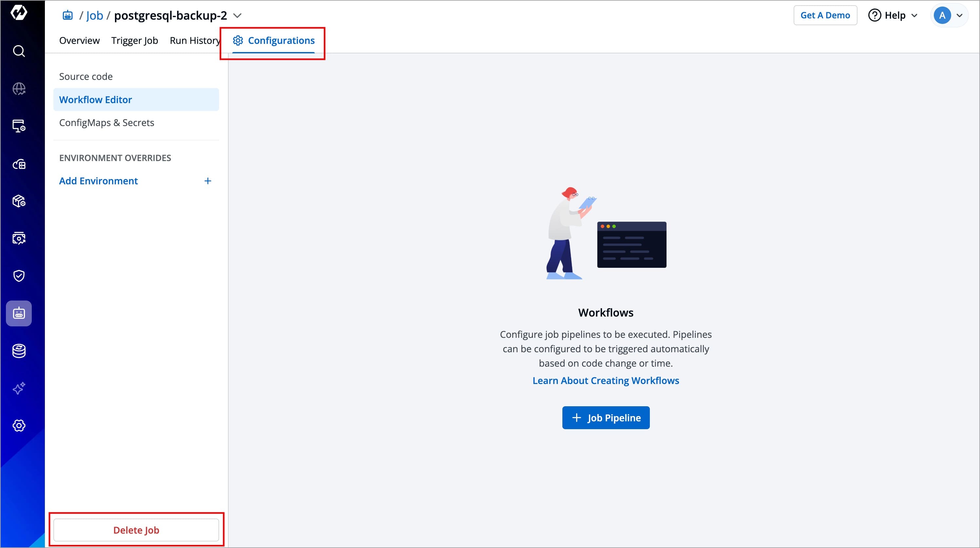The image size is (980, 548).
Task: Click the package cube sidebar icon
Action: 19,201
